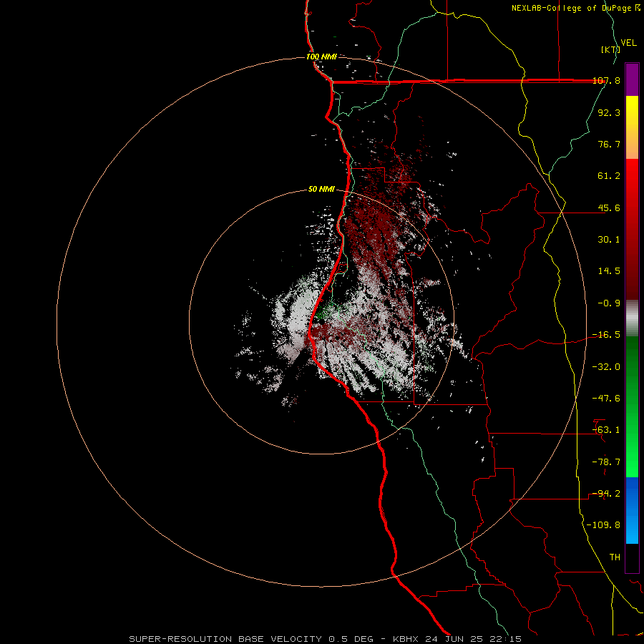This screenshot has width=644, height=644.
Task: Click the 14.5 legend value
Action: tap(609, 271)
